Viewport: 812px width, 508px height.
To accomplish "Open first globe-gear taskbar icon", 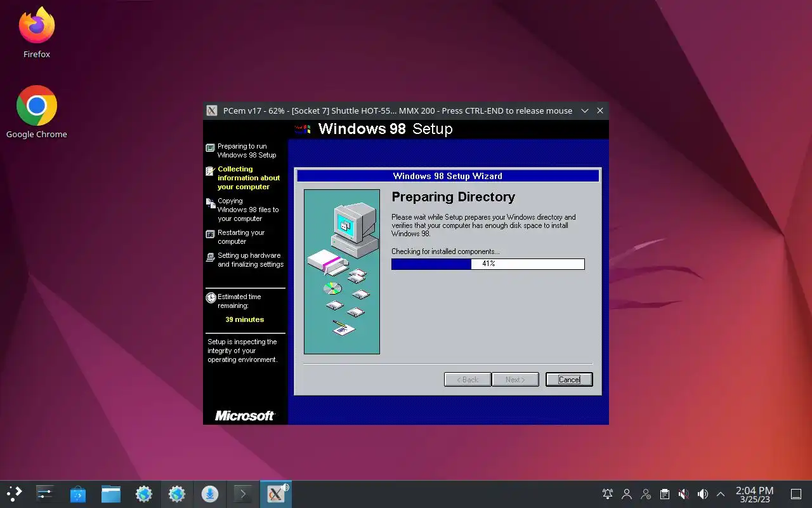I will 144,493.
